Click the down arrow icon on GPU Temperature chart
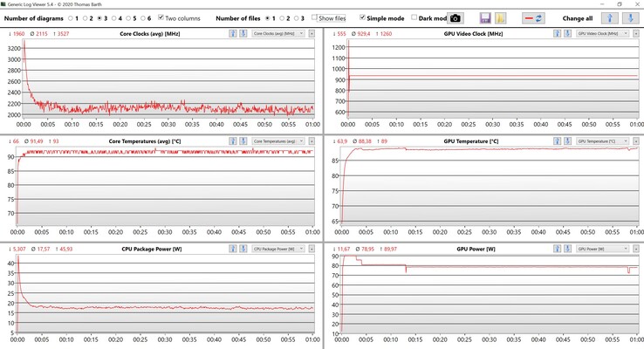 click(x=569, y=140)
